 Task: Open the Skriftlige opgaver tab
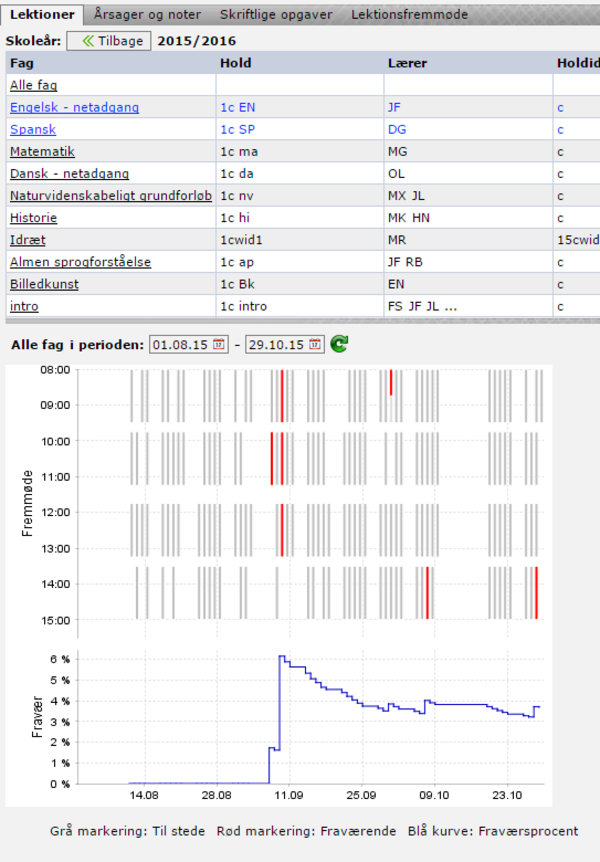click(276, 15)
